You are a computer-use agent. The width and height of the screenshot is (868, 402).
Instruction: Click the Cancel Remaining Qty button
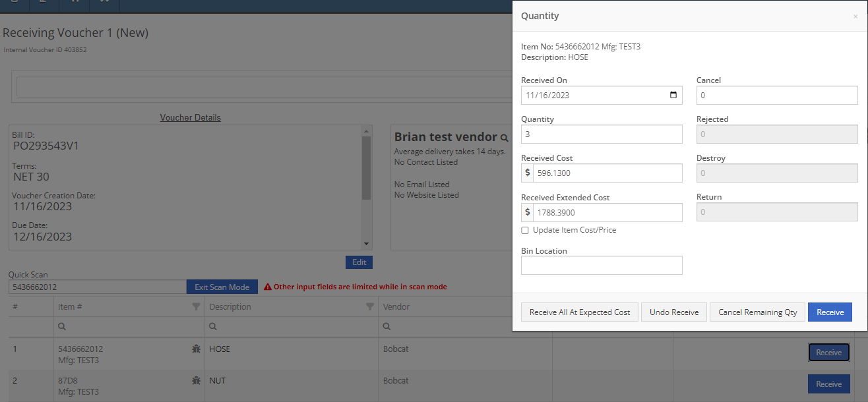pyautogui.click(x=757, y=312)
